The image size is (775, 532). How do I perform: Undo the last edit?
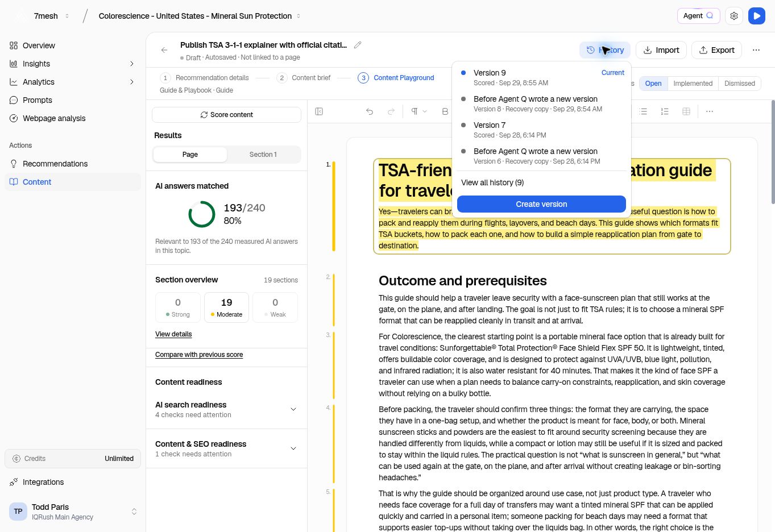pyautogui.click(x=370, y=111)
